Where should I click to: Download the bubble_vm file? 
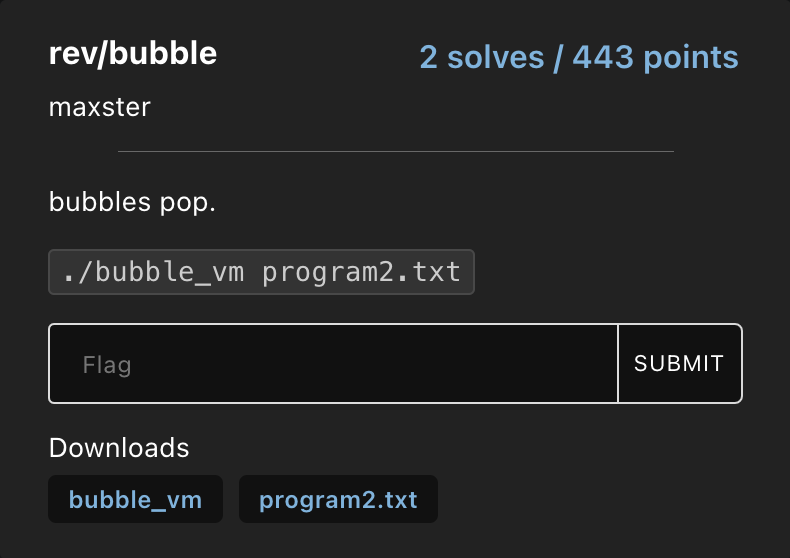135,499
